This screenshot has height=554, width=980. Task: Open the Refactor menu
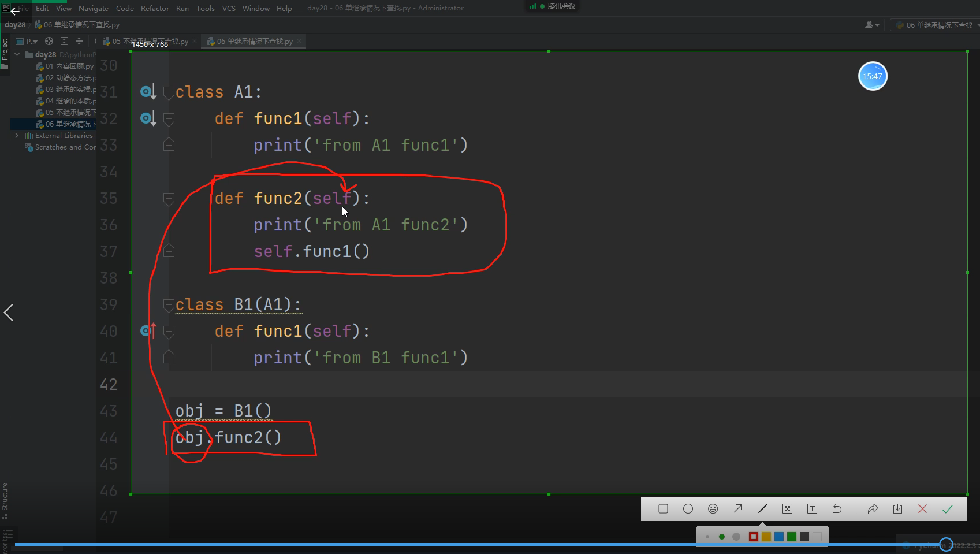(x=155, y=8)
